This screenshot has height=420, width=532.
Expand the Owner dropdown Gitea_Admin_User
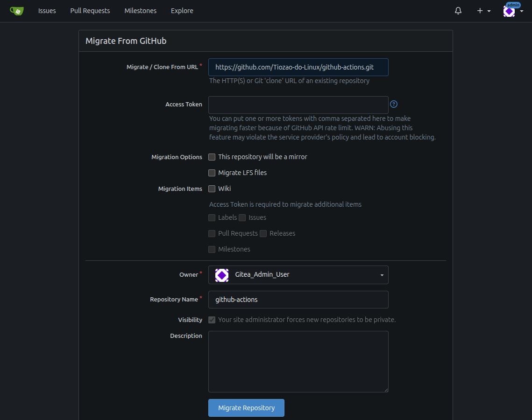[298, 275]
